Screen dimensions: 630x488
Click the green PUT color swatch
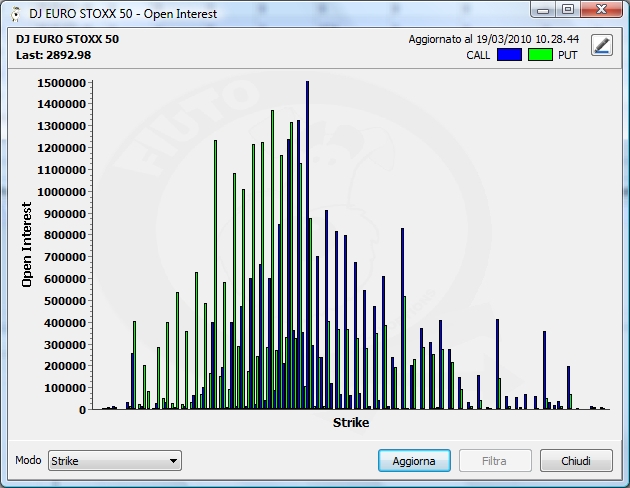[540, 55]
